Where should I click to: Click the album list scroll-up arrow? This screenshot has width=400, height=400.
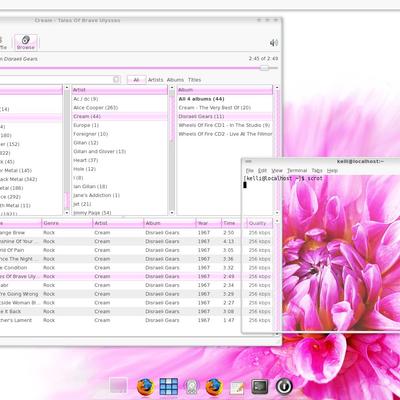click(277, 88)
